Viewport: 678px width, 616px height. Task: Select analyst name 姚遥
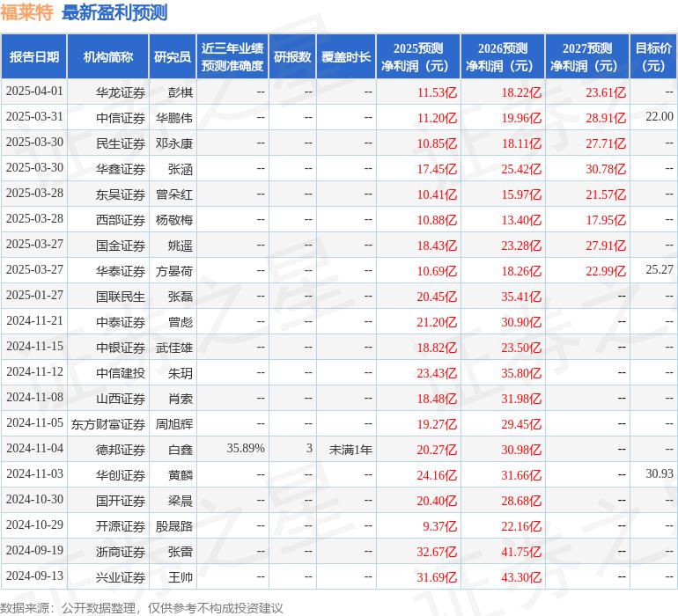(x=181, y=246)
